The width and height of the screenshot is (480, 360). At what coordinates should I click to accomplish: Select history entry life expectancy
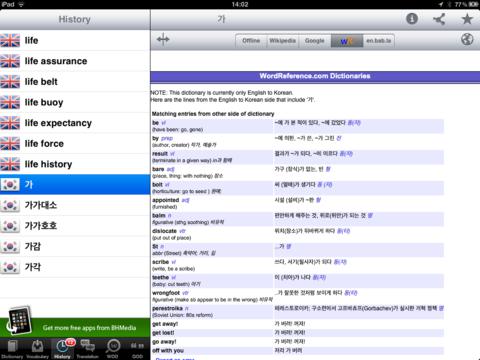[75, 123]
